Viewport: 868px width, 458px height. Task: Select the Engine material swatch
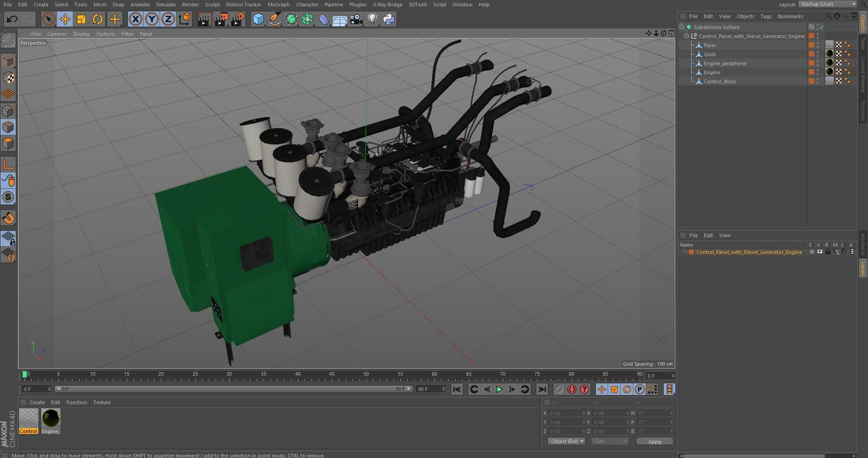point(51,418)
